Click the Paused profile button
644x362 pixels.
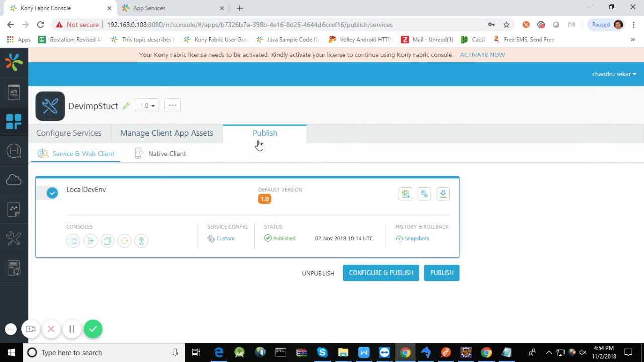608,25
